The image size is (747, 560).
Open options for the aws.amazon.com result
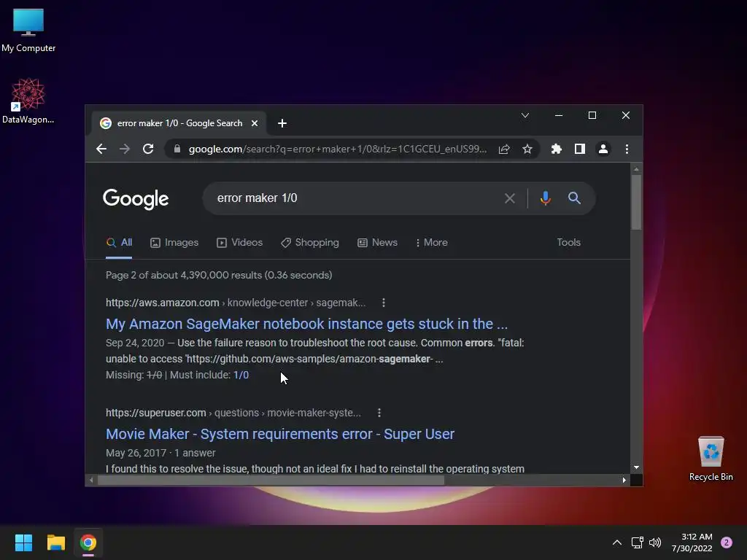click(384, 303)
